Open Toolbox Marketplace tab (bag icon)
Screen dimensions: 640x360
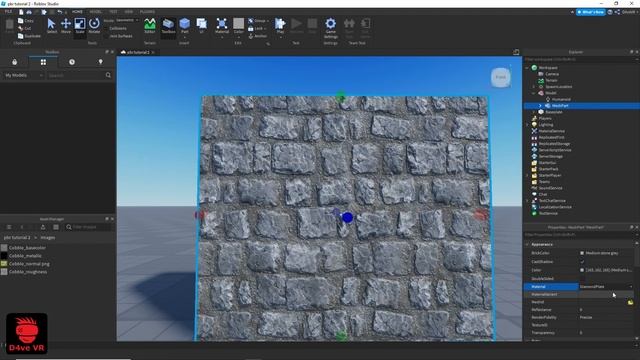point(15,62)
